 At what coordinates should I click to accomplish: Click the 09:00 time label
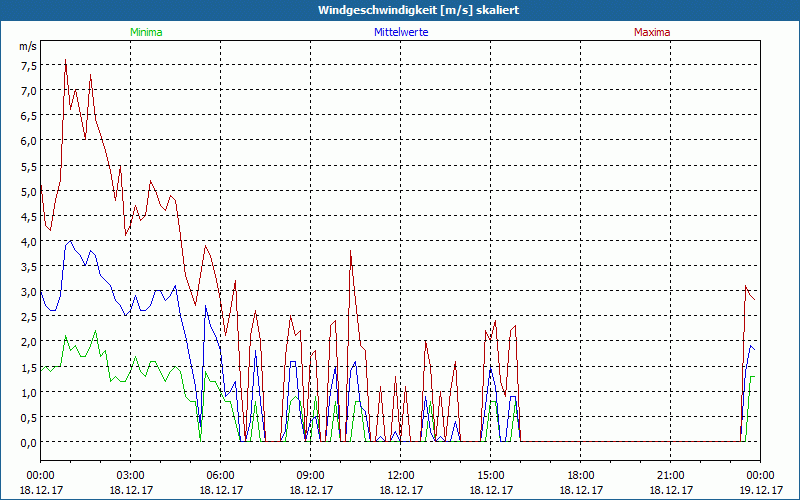tap(311, 476)
